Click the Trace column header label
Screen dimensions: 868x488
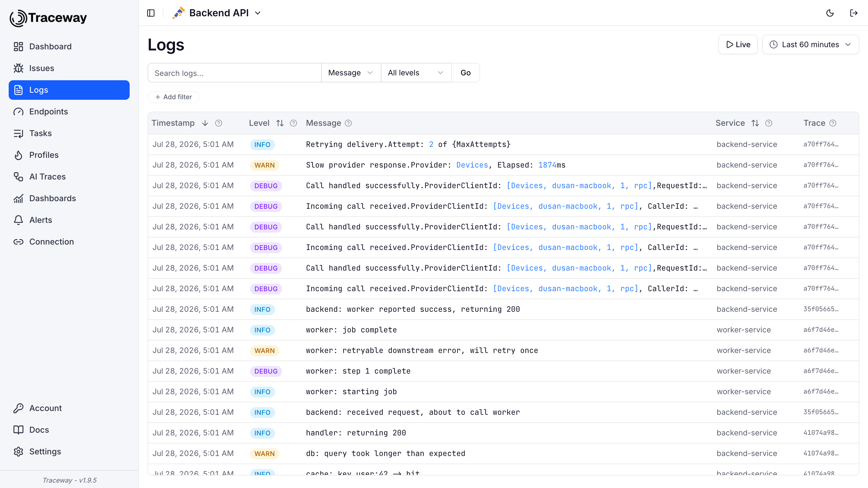(x=814, y=123)
